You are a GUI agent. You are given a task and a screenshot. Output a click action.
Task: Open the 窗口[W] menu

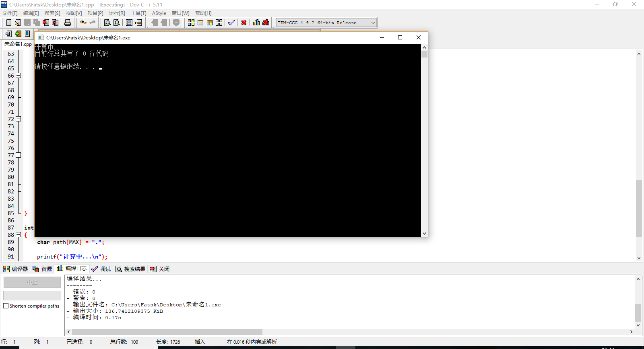pos(180,13)
